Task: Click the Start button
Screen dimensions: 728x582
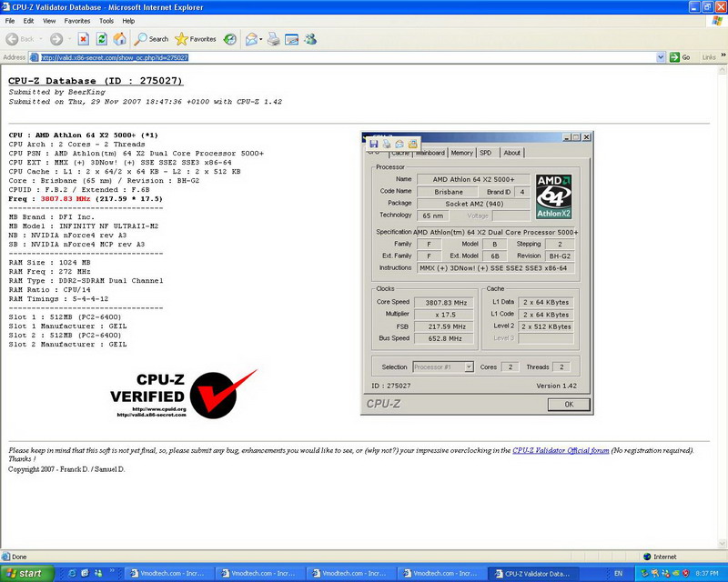Action: (x=27, y=574)
